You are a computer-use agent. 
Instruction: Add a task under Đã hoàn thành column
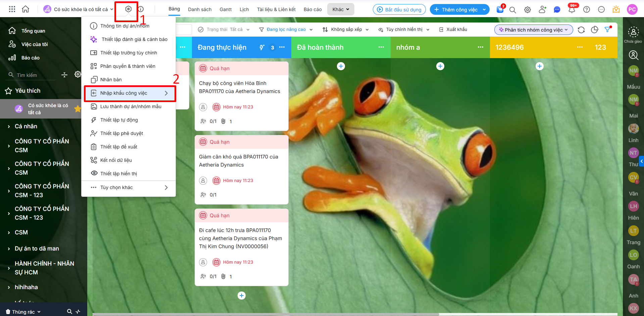point(341,66)
